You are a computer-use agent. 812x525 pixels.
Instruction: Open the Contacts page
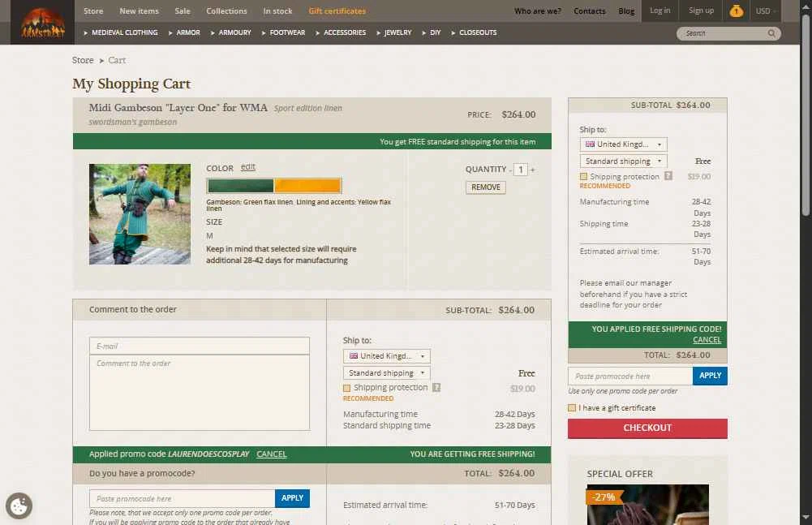(589, 11)
